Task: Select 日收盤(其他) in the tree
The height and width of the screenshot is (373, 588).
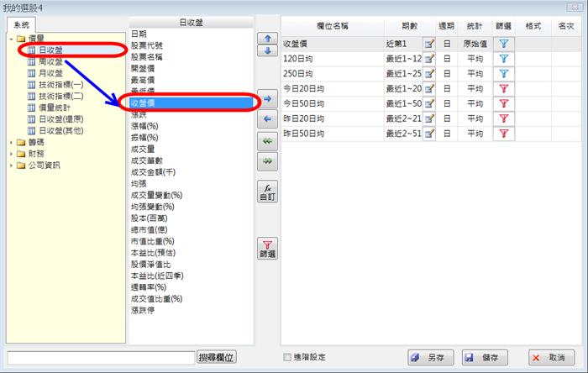Action: 61,131
